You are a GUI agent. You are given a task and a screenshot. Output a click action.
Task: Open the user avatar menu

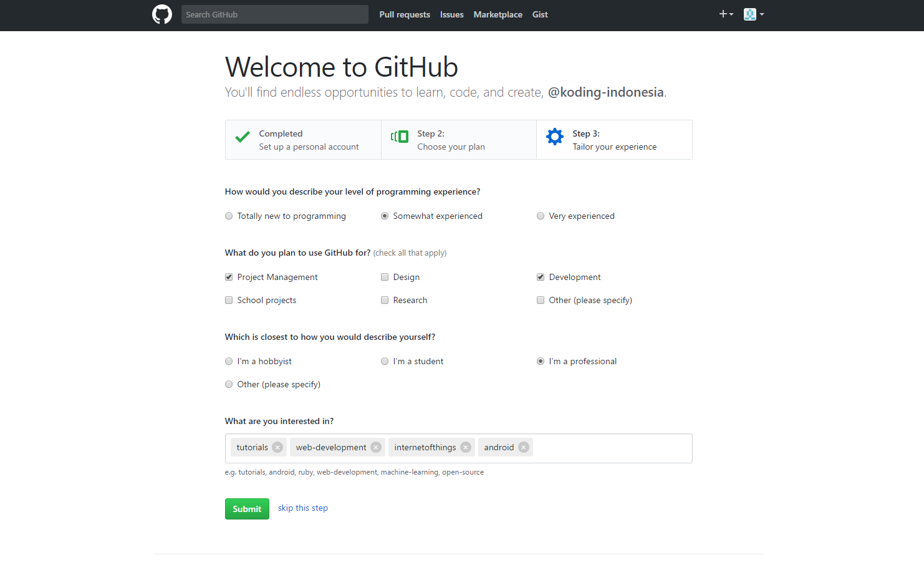tap(754, 14)
